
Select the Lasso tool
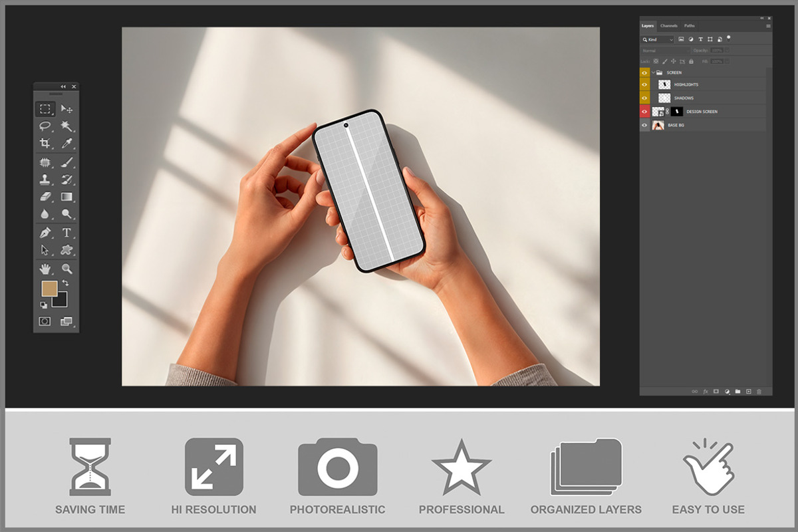pyautogui.click(x=45, y=126)
